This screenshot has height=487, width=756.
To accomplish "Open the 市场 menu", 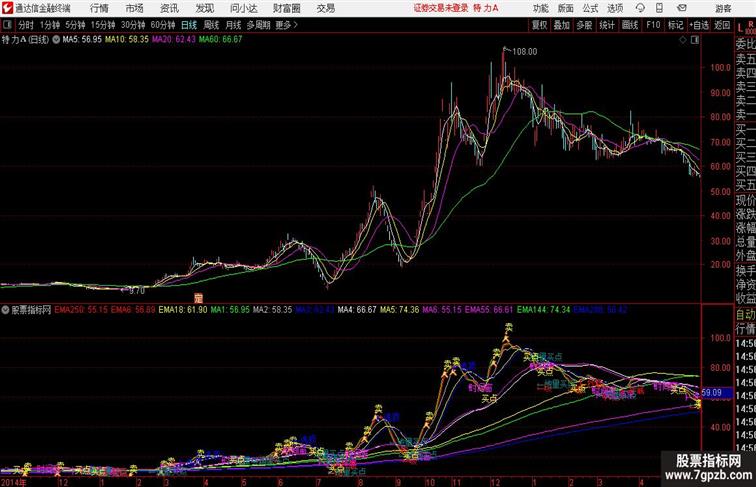I will [x=135, y=8].
